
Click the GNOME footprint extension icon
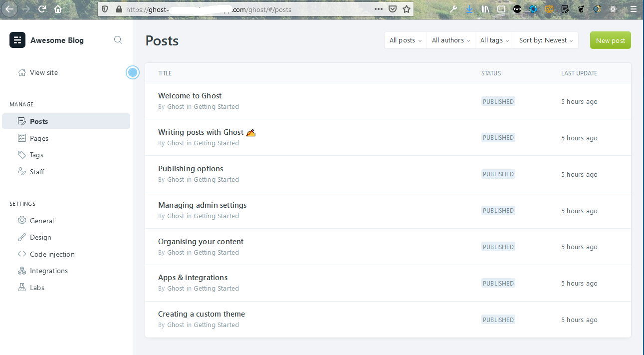(x=581, y=9)
